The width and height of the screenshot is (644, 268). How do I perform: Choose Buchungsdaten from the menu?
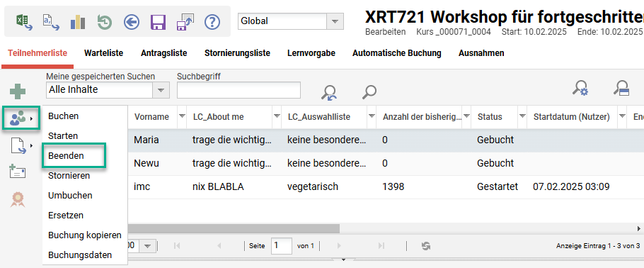pos(85,255)
